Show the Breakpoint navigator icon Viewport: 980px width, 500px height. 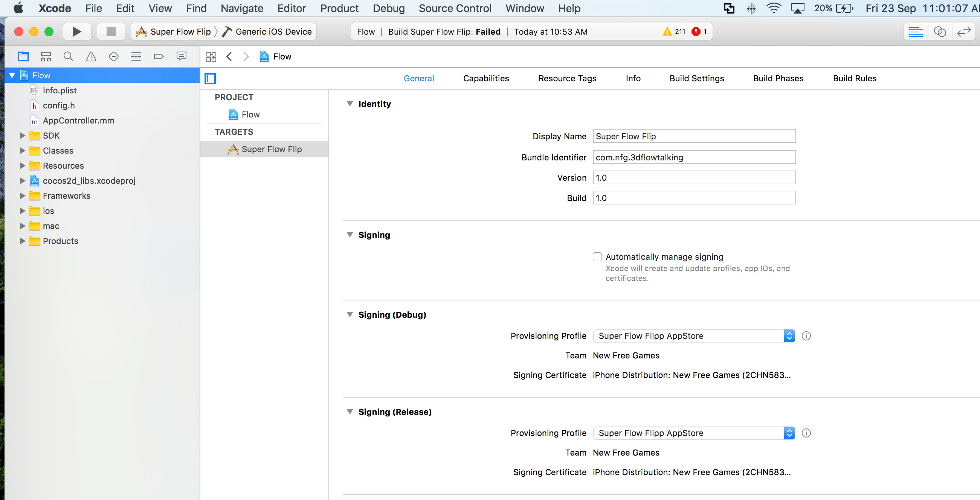[x=159, y=56]
